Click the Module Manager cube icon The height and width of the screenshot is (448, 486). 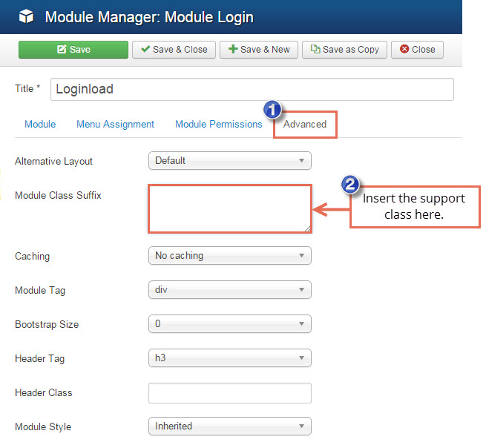pos(26,16)
